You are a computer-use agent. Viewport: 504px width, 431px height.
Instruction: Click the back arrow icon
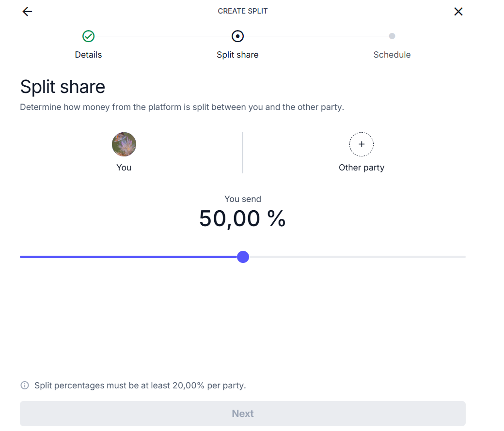pyautogui.click(x=27, y=12)
